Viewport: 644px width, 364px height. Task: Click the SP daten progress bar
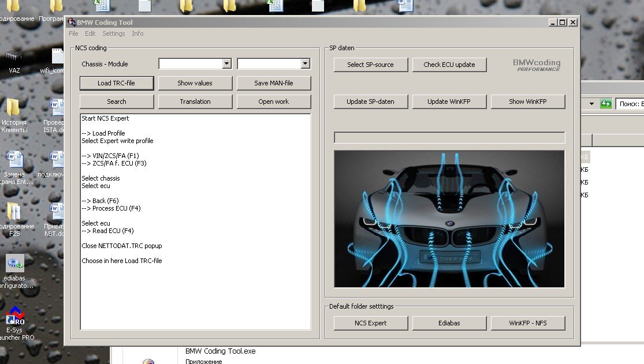[449, 137]
